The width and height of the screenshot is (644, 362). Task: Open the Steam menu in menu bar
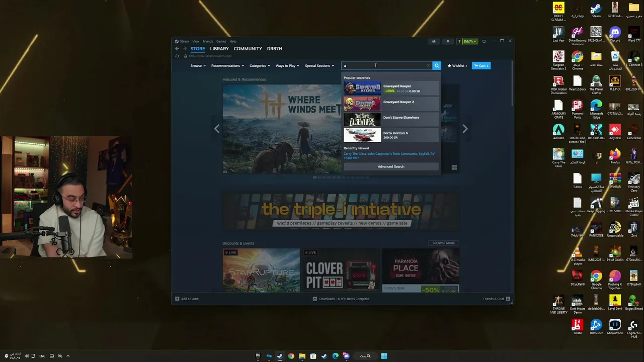coord(184,41)
